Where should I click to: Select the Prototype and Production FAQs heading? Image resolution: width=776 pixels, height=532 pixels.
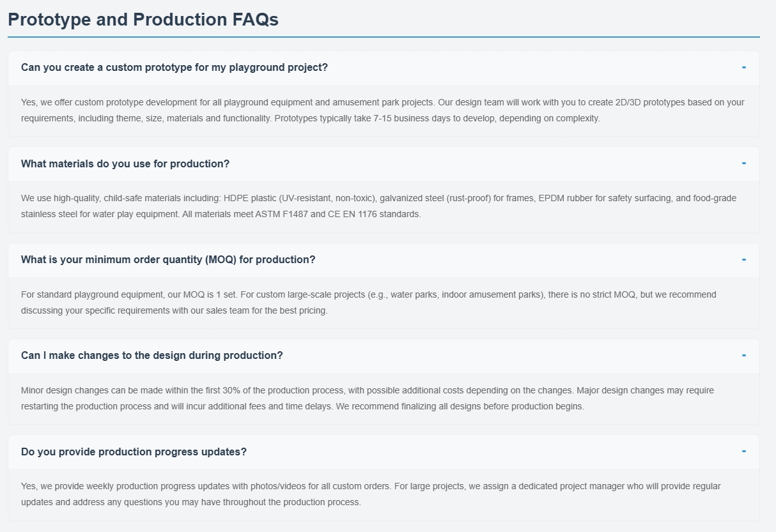[x=143, y=19]
